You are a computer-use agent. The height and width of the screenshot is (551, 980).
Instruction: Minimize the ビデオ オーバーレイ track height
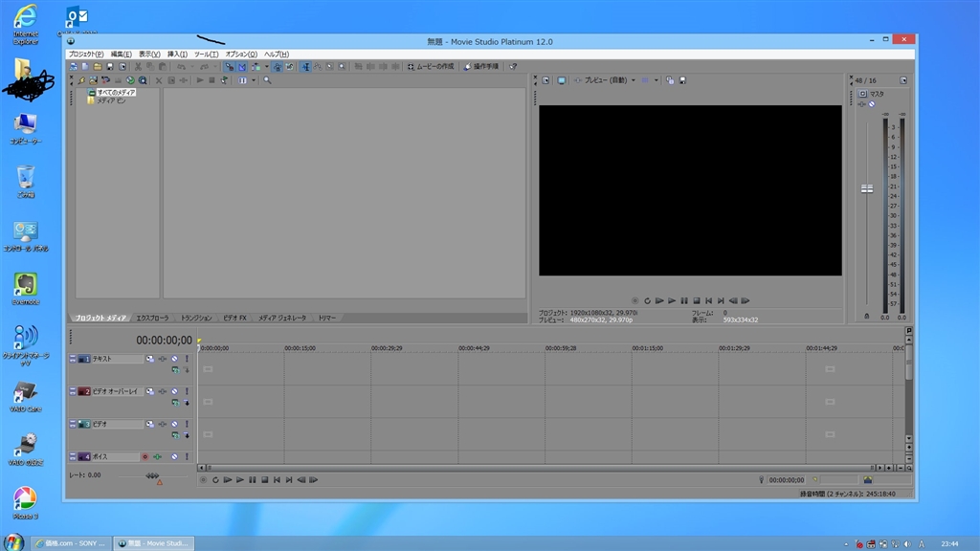[73, 391]
